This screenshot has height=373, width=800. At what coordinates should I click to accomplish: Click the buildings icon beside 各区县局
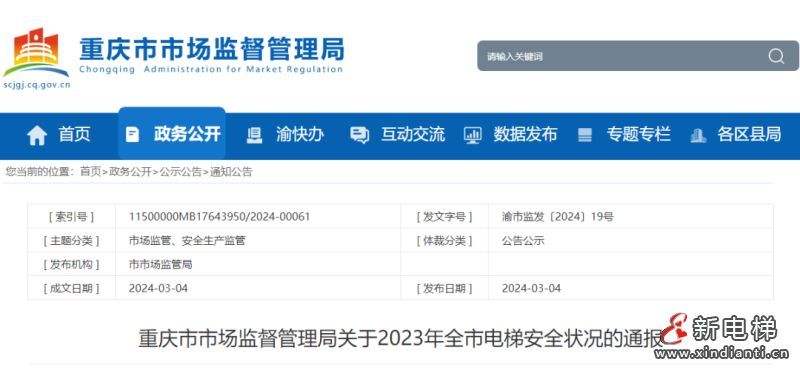coord(697,135)
